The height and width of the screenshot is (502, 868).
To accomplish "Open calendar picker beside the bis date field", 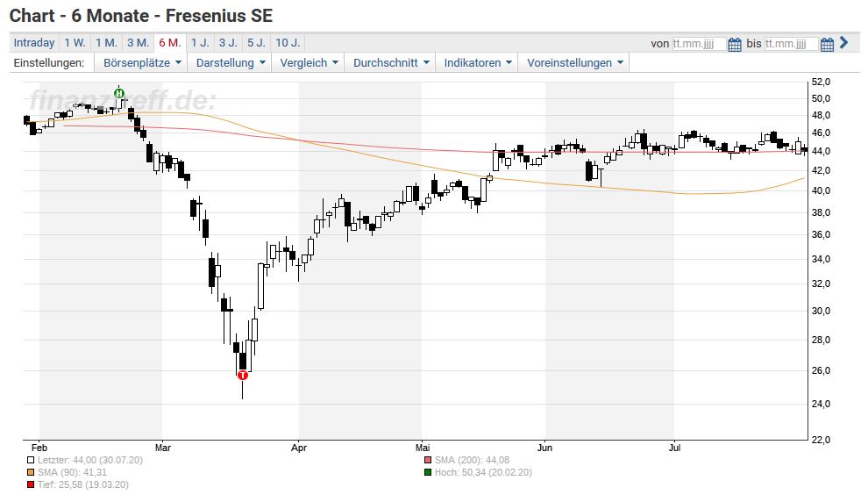I will point(827,45).
